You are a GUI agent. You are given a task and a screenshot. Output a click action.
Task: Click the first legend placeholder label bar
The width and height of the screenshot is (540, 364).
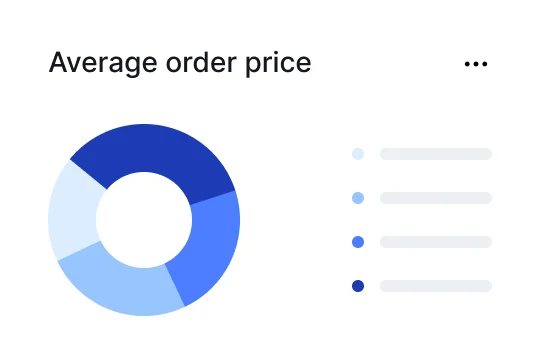[x=436, y=154]
